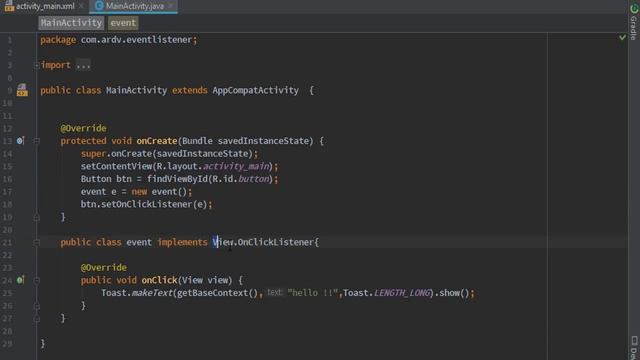Click the event breadcrumb
This screenshot has height=360, width=640.
pyautogui.click(x=123, y=23)
